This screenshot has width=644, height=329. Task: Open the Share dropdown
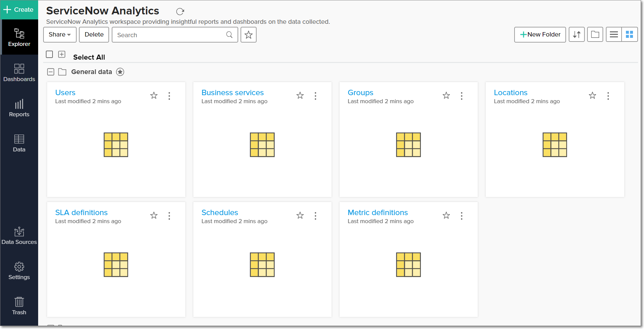tap(60, 35)
